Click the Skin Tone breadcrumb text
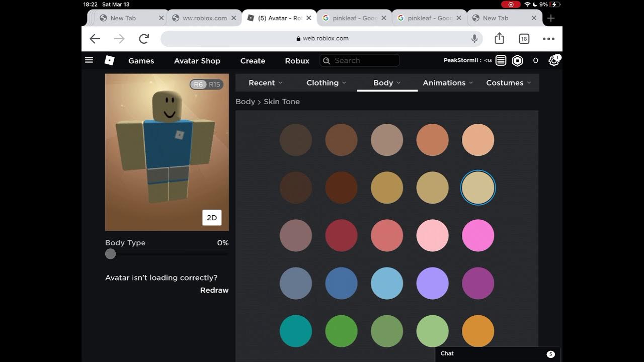Image resolution: width=644 pixels, height=362 pixels. click(x=282, y=102)
